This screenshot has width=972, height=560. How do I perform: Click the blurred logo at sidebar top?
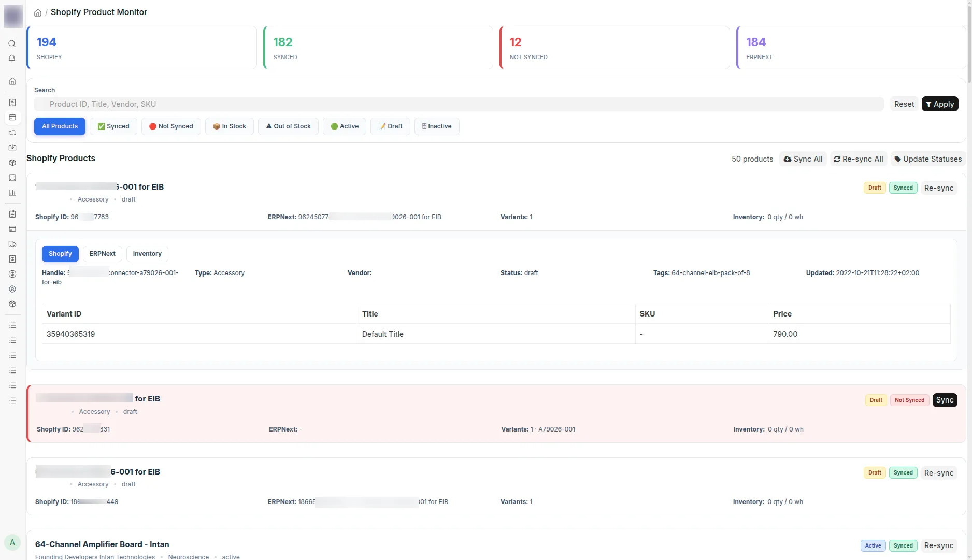tap(13, 16)
